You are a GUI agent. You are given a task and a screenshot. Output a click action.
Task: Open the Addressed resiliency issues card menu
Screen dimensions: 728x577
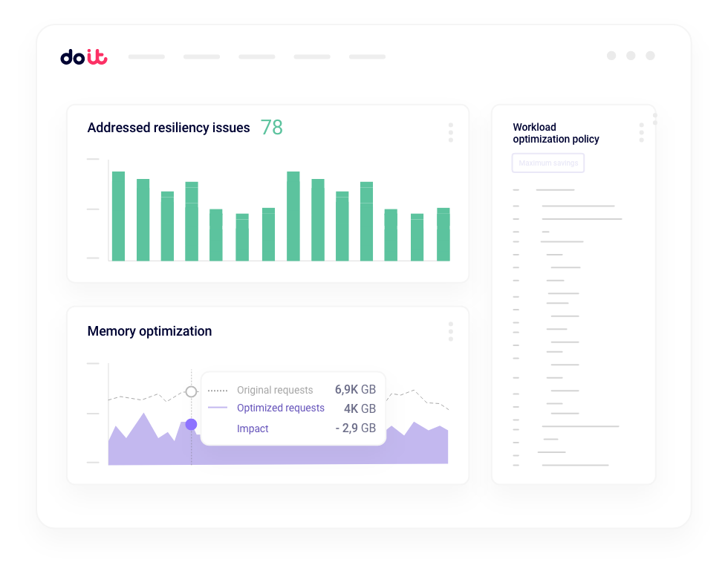450,132
